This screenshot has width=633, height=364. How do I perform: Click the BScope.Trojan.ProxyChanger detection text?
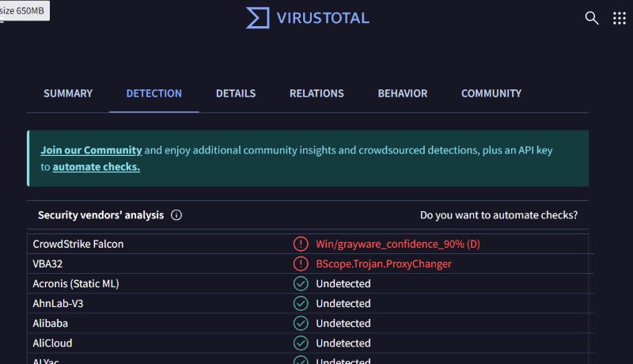[384, 264]
